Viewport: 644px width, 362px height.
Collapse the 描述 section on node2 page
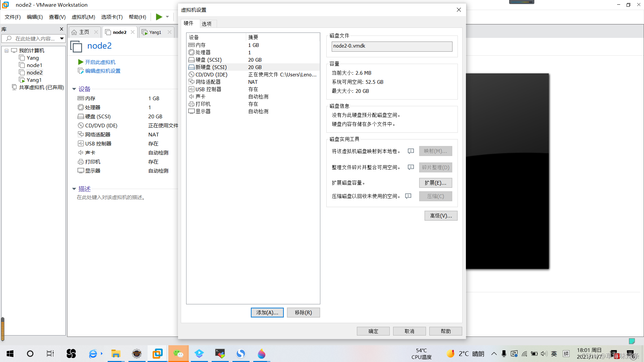[x=74, y=189]
